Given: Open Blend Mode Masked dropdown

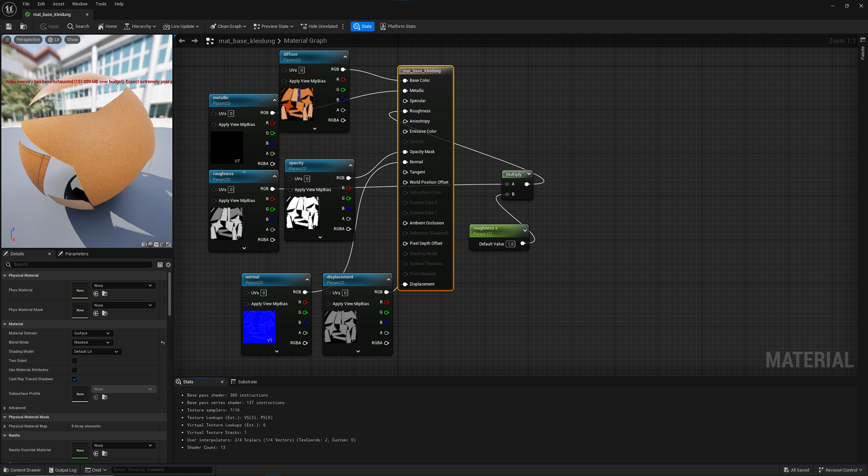Looking at the screenshot, I should tap(92, 343).
